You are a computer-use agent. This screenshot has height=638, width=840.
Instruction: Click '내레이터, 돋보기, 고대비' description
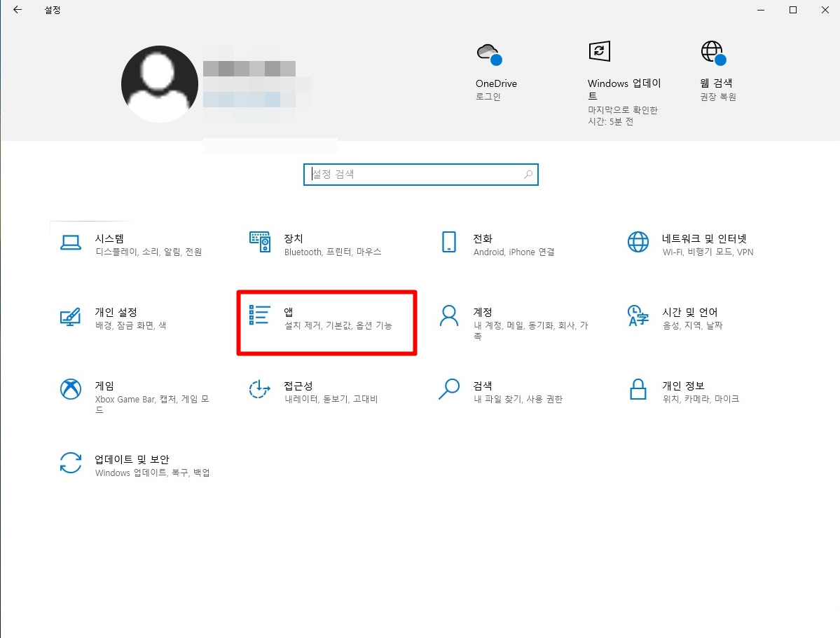331,399
